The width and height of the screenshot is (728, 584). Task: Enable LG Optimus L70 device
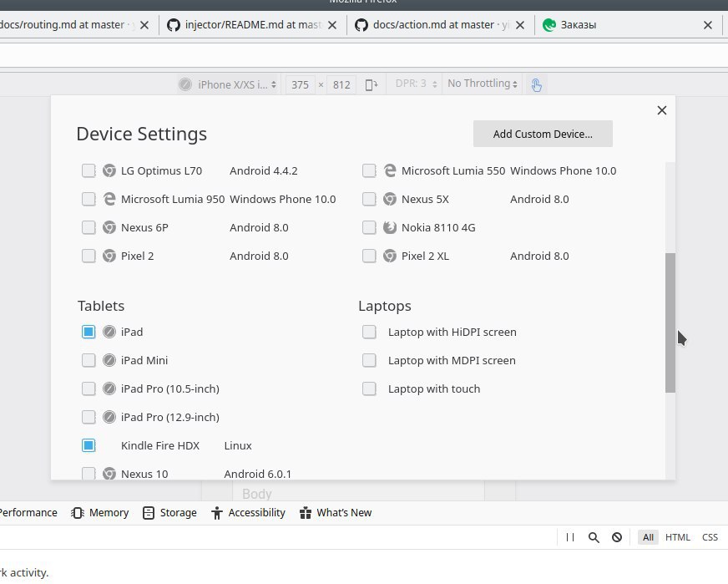(x=88, y=170)
